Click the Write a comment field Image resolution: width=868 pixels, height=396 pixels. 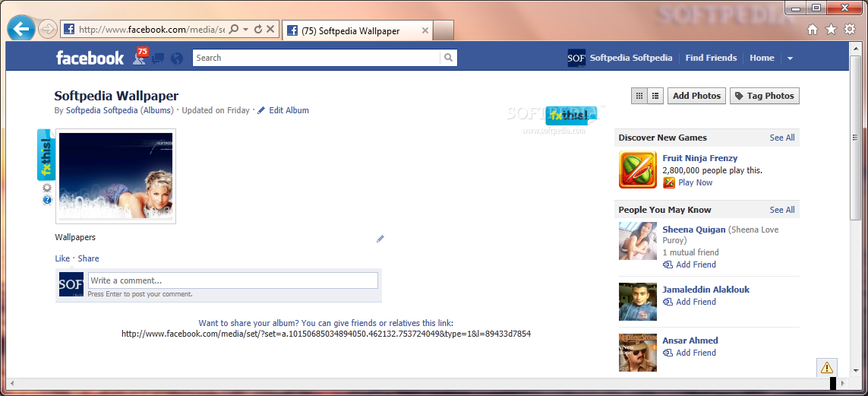click(x=233, y=280)
